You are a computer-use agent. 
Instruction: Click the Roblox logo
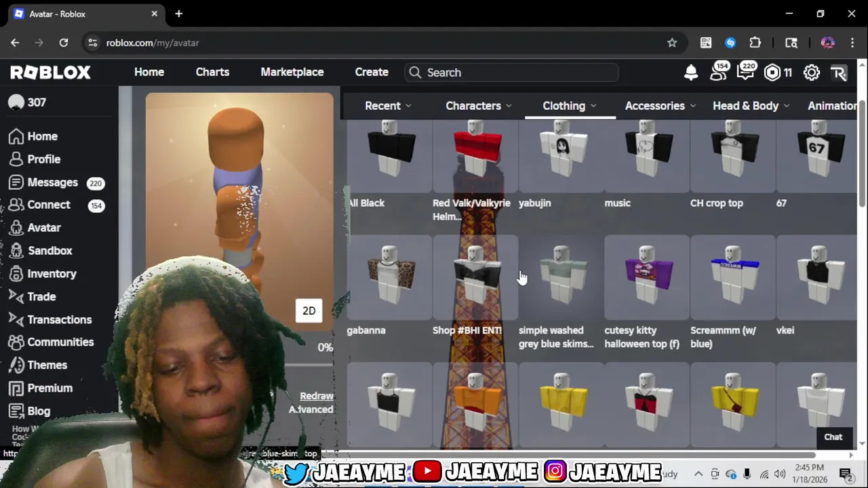(x=50, y=73)
